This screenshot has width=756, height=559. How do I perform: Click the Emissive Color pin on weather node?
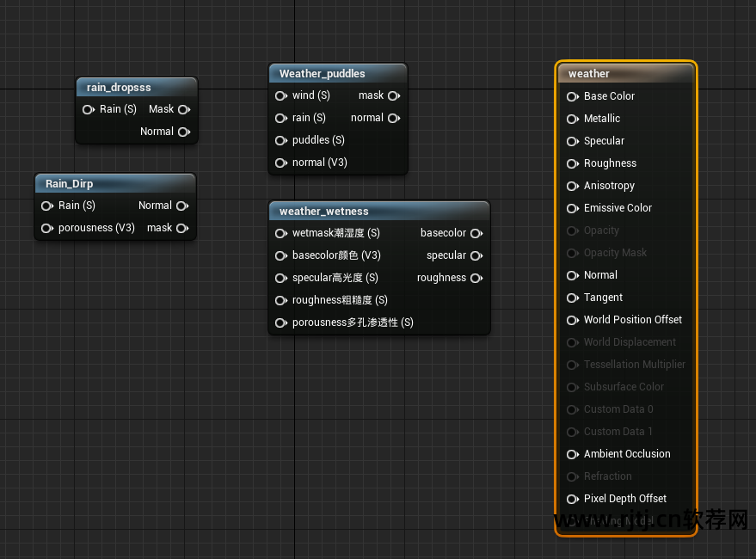click(x=572, y=208)
